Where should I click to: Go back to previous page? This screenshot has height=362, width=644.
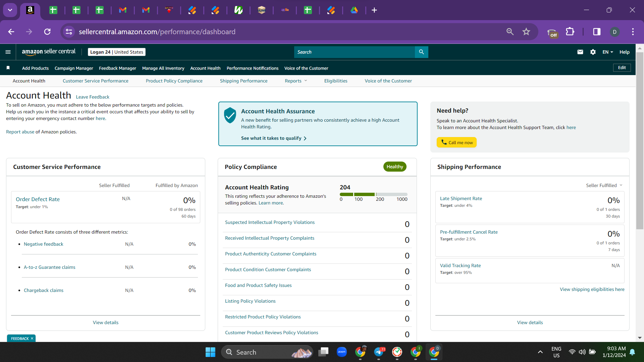click(11, 32)
